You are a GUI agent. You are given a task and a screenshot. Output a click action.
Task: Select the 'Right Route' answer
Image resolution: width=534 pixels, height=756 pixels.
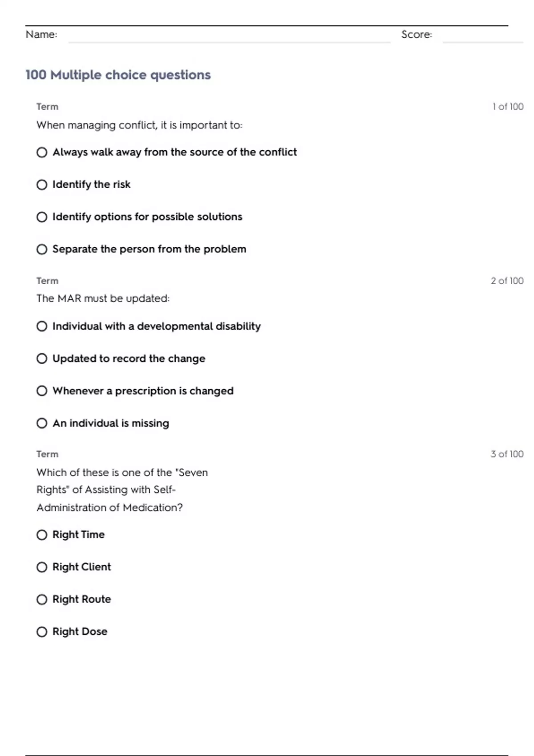[42, 599]
